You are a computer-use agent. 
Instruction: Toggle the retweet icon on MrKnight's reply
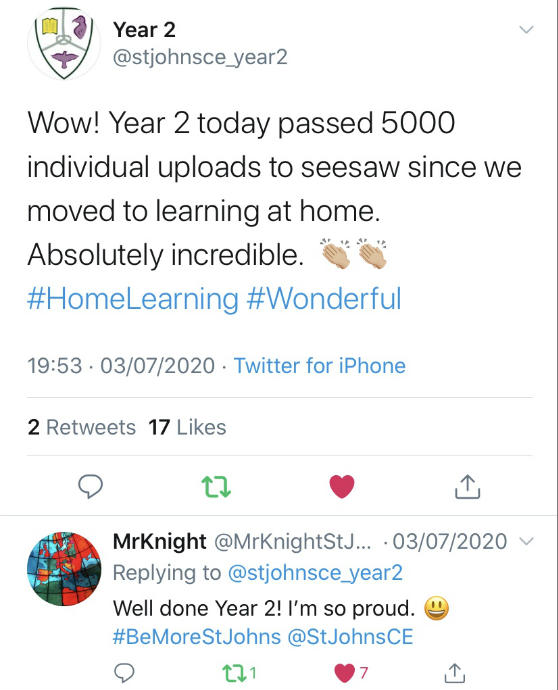tap(233, 673)
